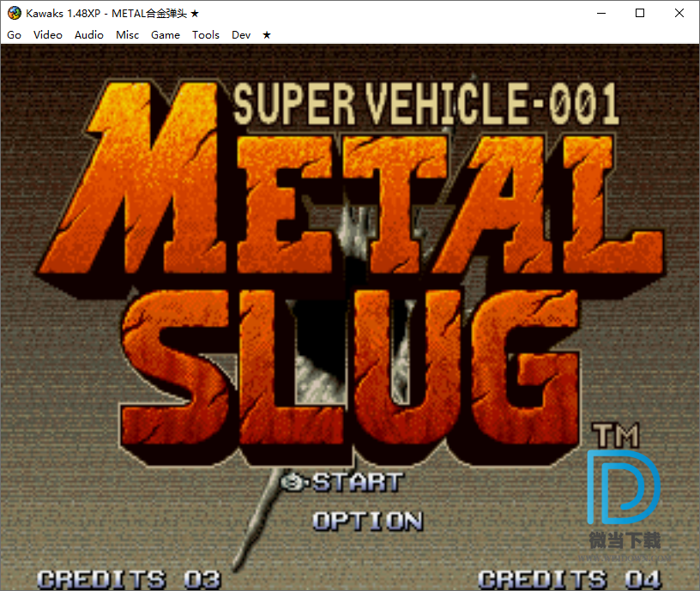Click the star menu item
700x591 pixels.
(x=267, y=35)
